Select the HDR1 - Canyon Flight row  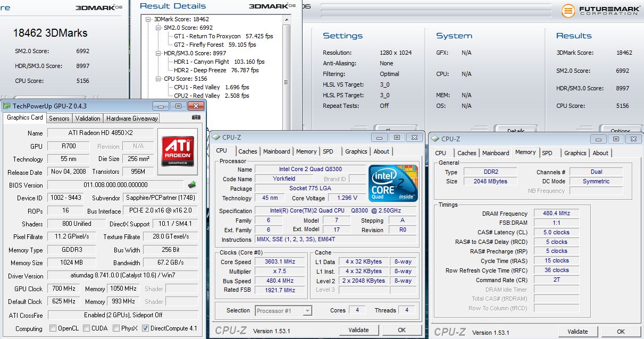pyautogui.click(x=219, y=62)
